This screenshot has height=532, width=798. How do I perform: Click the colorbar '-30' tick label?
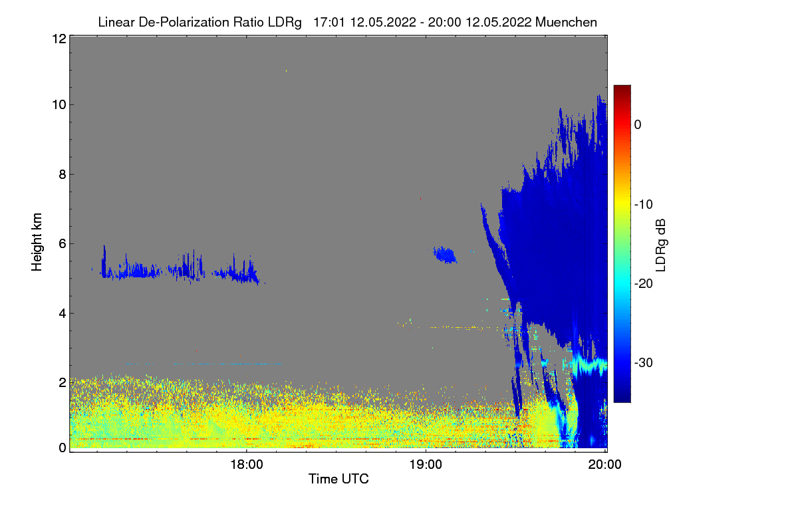(642, 362)
